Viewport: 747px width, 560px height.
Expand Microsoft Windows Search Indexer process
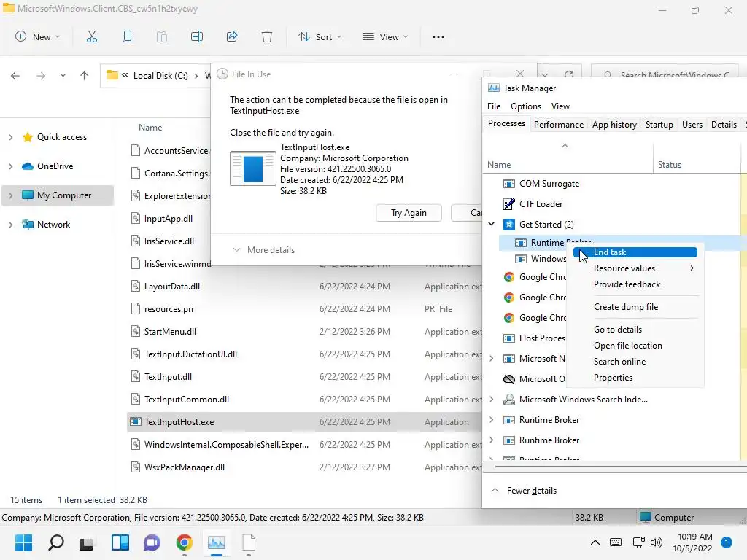point(492,400)
